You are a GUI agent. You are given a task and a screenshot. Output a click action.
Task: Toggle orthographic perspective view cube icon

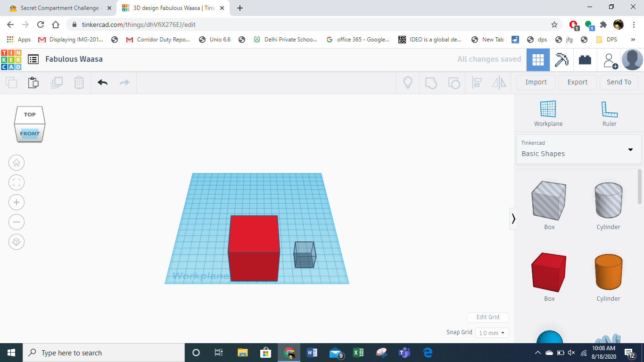click(17, 242)
